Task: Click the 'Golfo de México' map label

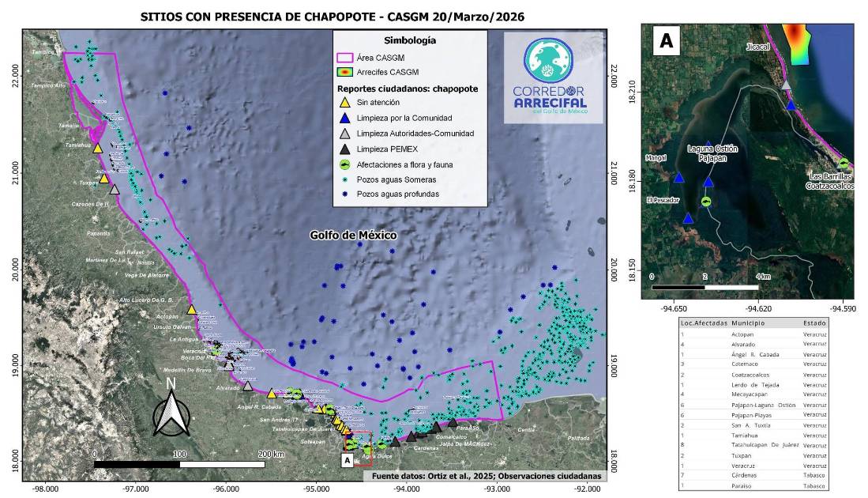Action: (352, 236)
